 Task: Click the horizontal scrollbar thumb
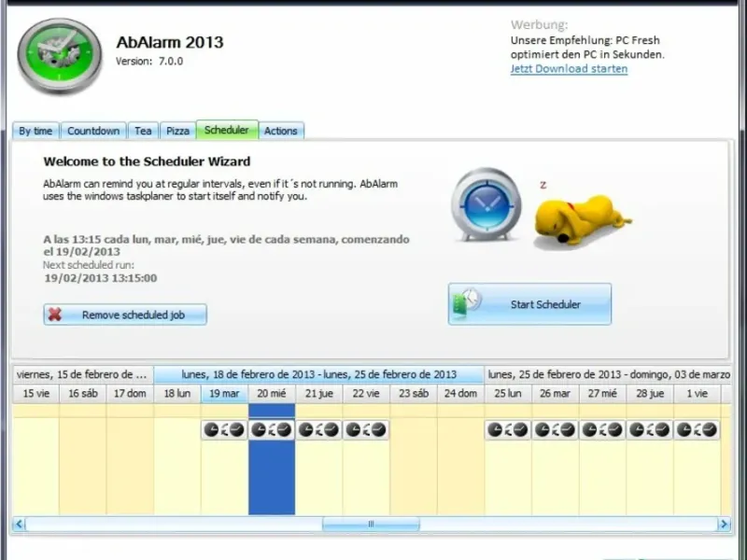(x=371, y=525)
